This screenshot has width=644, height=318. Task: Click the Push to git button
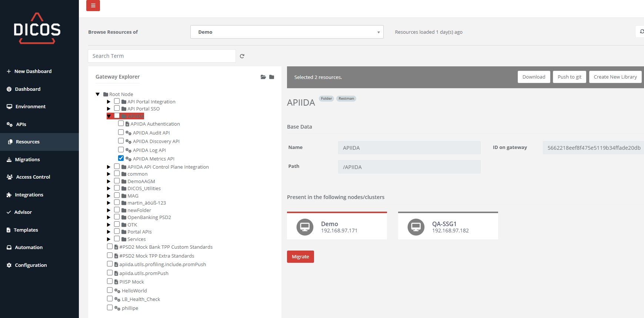[569, 77]
